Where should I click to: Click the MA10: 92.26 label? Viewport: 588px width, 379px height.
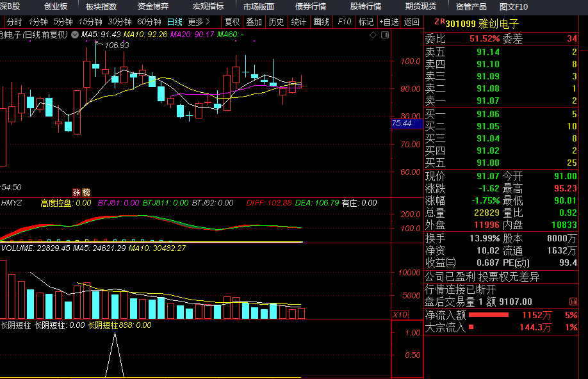145,35
